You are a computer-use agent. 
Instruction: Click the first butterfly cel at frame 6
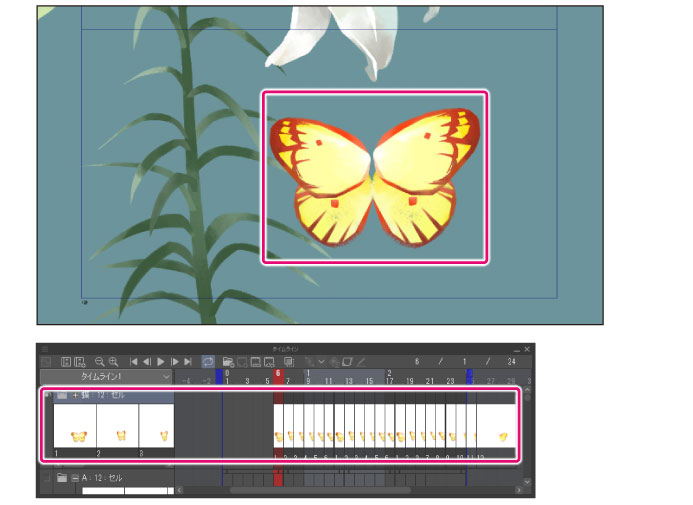278,426
